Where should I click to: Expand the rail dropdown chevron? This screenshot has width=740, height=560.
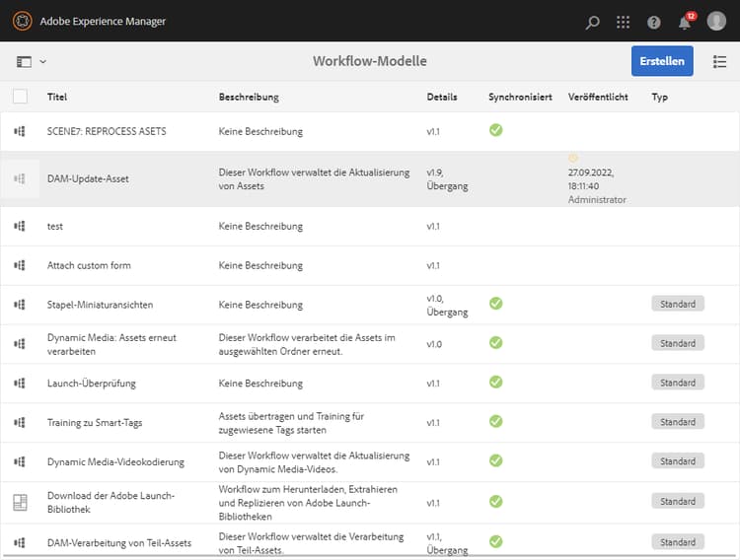43,61
